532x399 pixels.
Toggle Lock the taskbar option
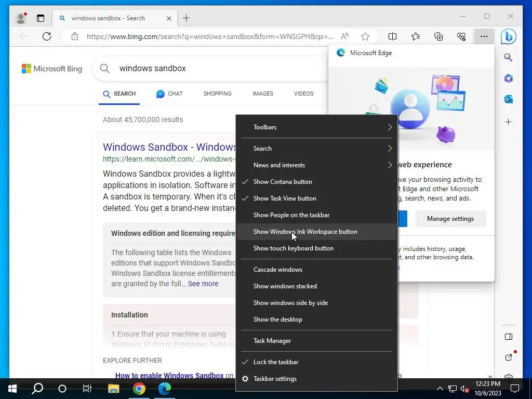[x=316, y=362]
